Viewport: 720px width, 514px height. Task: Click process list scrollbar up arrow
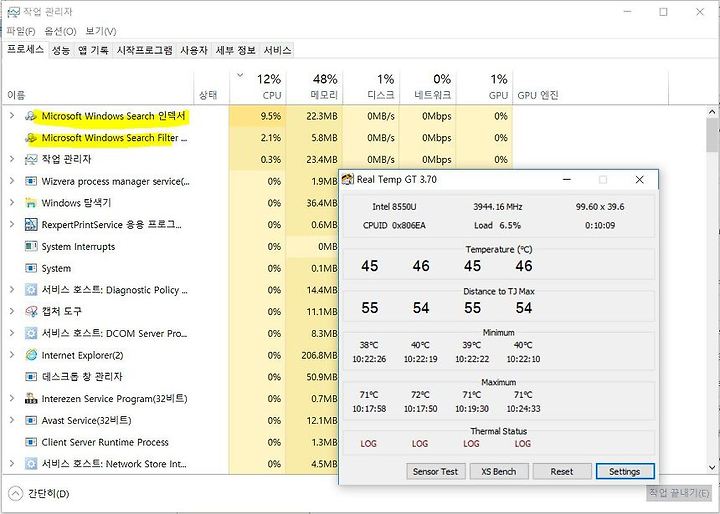pos(712,112)
